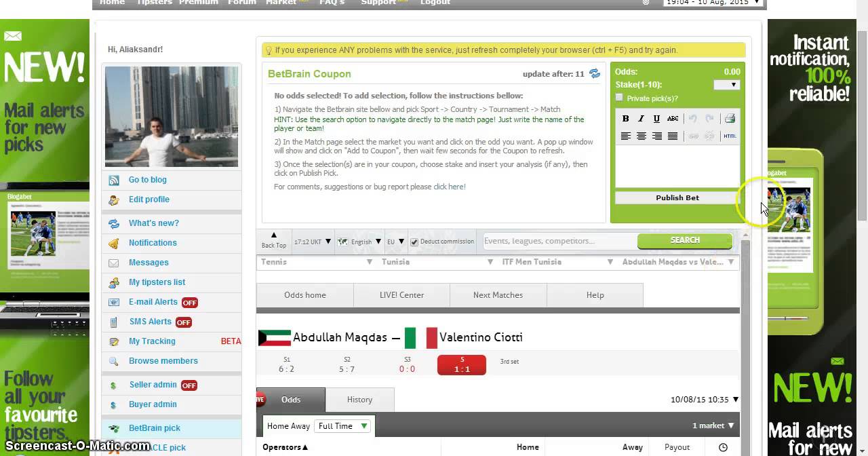Open the 17:12 UKT timezone dropdown
The width and height of the screenshot is (868, 456).
[x=313, y=242]
